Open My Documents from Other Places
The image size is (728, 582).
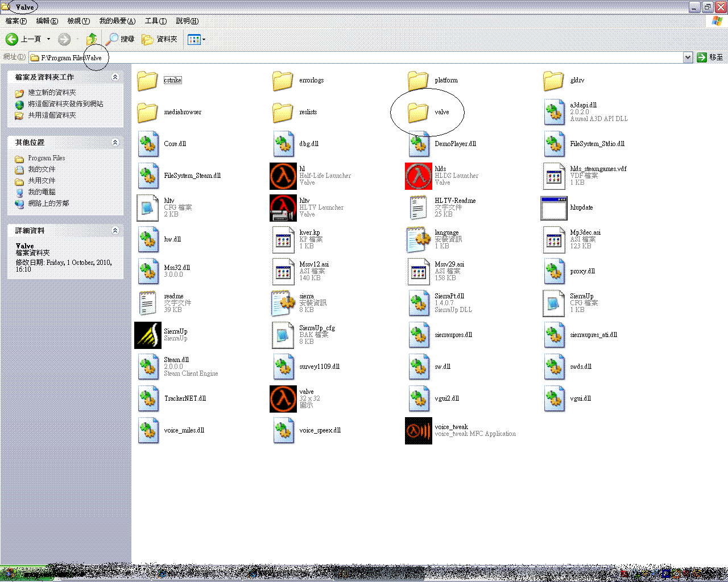coord(42,169)
